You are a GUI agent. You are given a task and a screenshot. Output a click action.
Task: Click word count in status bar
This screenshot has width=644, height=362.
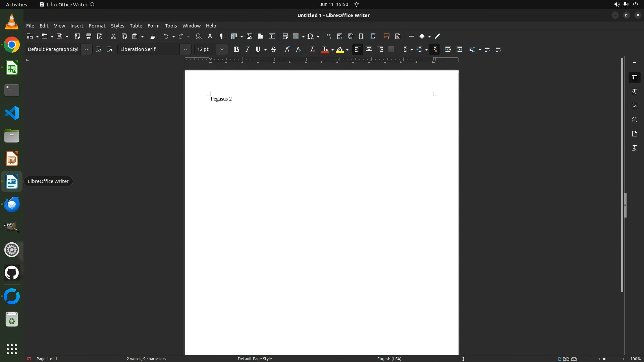pos(146,359)
